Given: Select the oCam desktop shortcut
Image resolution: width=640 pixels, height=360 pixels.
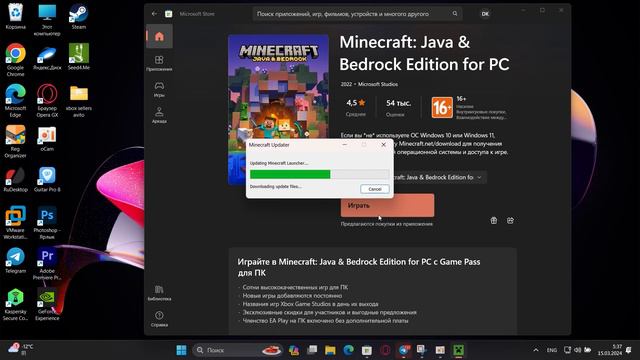Looking at the screenshot, I should [47, 139].
